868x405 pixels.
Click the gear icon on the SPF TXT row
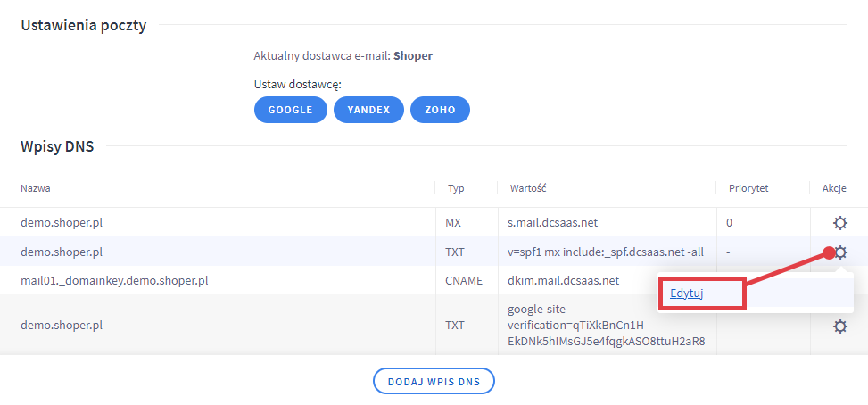coord(839,252)
